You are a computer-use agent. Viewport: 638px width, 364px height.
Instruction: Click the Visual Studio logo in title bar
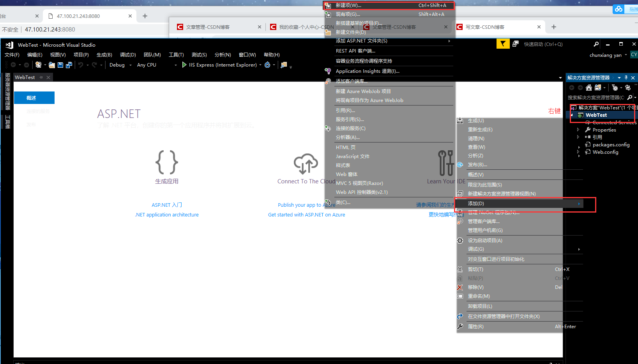pyautogui.click(x=9, y=45)
